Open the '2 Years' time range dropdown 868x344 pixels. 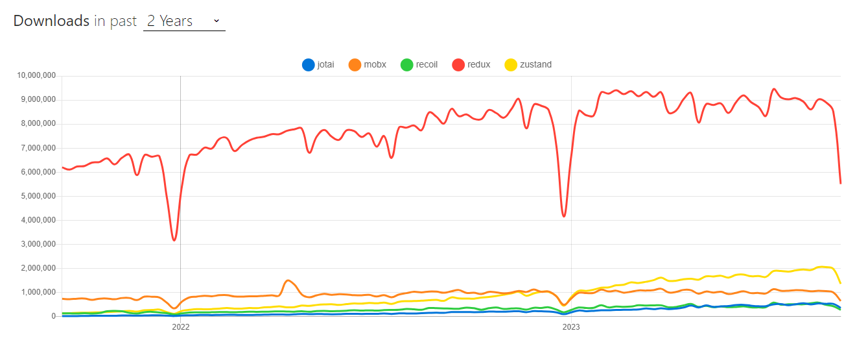point(184,21)
